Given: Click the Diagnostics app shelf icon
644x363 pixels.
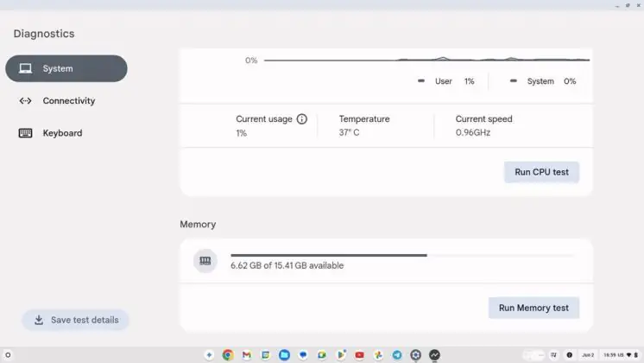Looking at the screenshot, I should click(434, 354).
